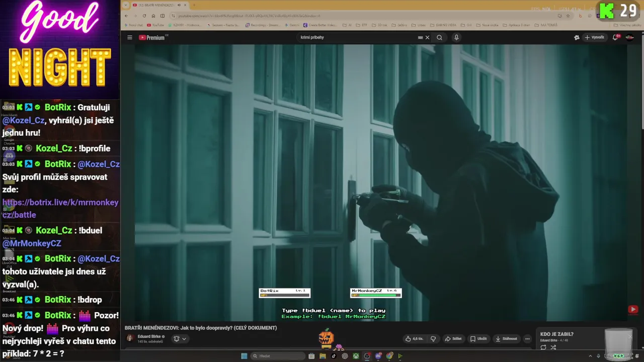Open Xbox app from taskbar
Screen dimensions: 644x362
pyautogui.click(x=356, y=356)
